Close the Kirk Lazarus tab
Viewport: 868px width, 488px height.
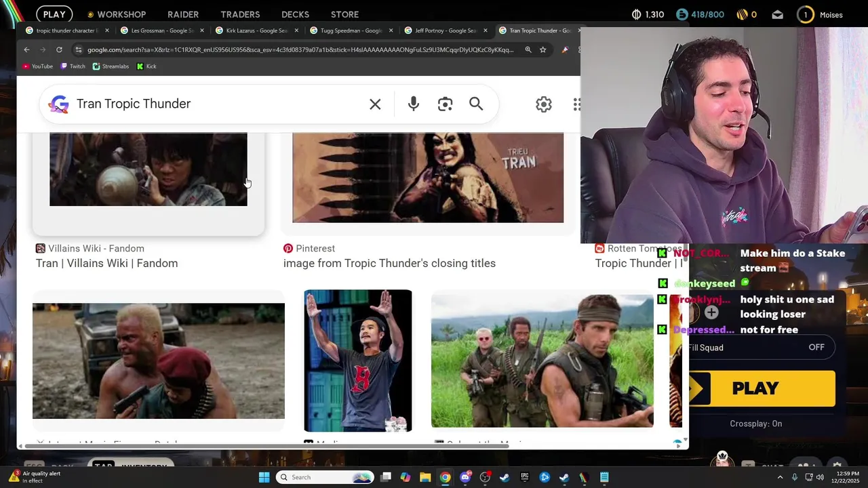click(296, 30)
